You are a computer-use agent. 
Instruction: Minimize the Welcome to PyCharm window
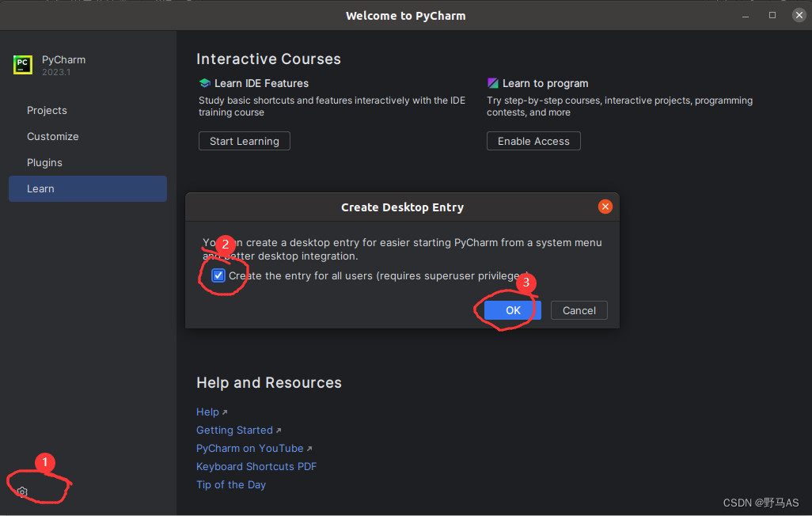[x=745, y=14]
